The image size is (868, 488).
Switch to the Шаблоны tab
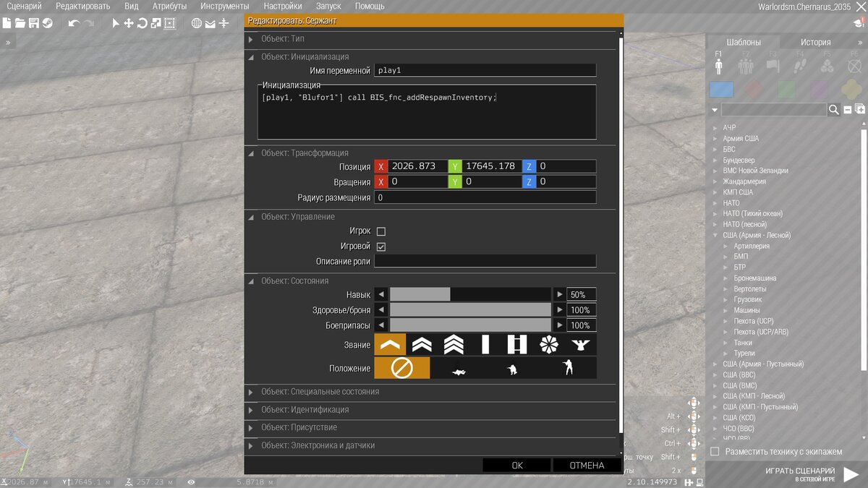coord(743,42)
